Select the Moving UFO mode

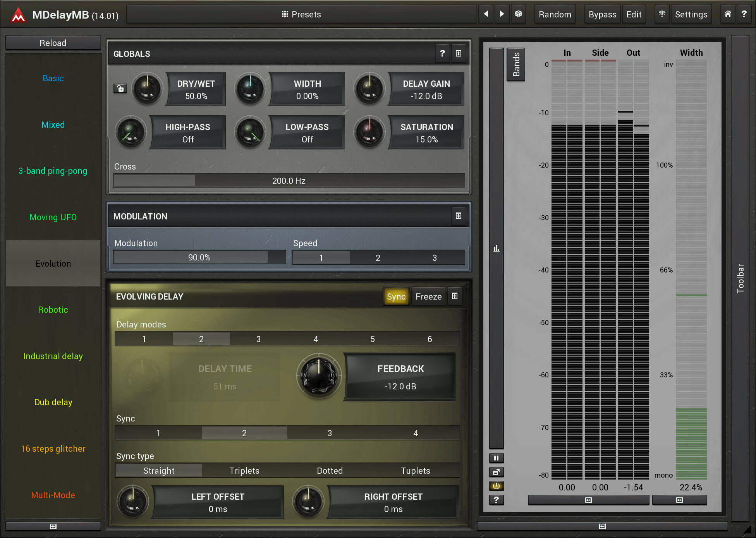53,217
